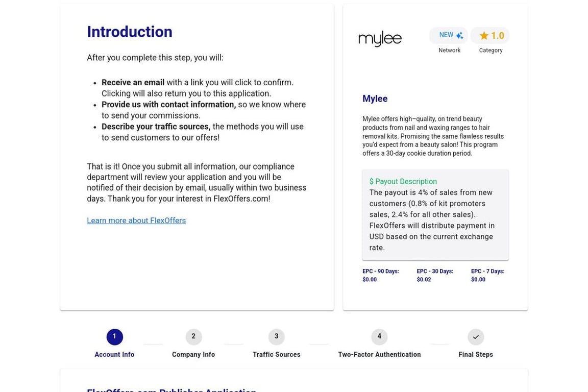Click the Mylee description paragraph
Viewport: 588px width, 392px height.
(x=433, y=136)
